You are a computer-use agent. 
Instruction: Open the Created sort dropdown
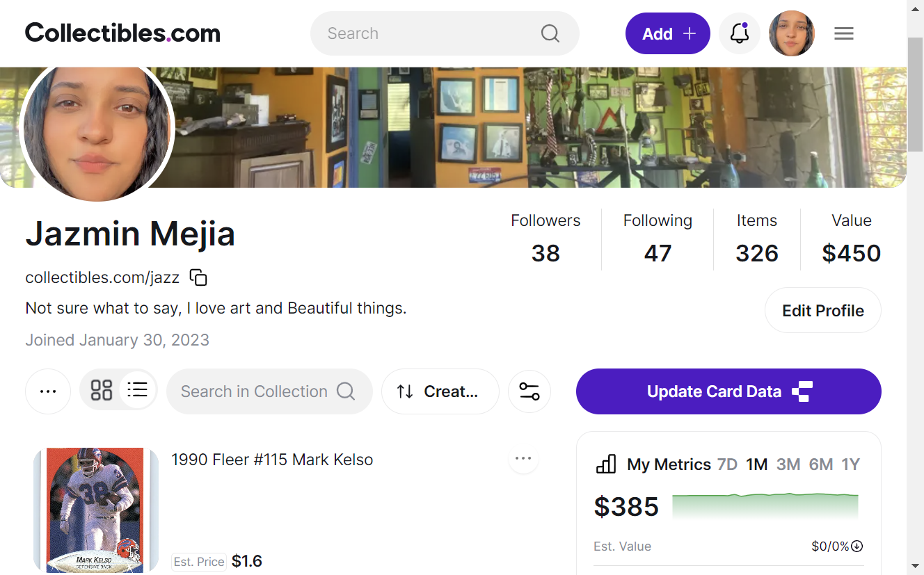coord(440,391)
